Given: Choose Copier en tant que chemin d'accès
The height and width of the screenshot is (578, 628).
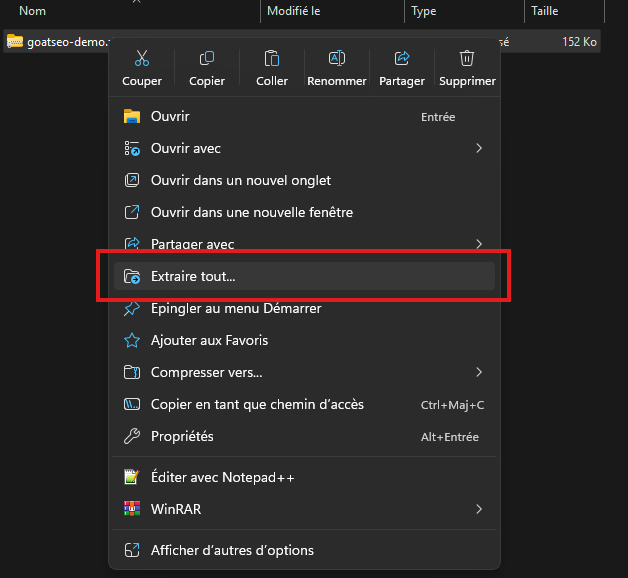Looking at the screenshot, I should tap(257, 404).
